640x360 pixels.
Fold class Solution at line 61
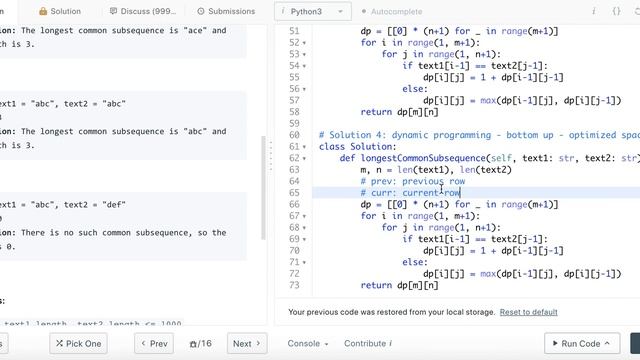coord(304,147)
